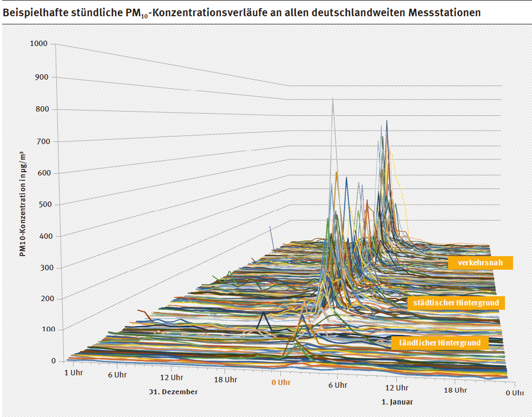Click the orange '0 Uhr' midnight marker
532x417 pixels.
pos(281,382)
